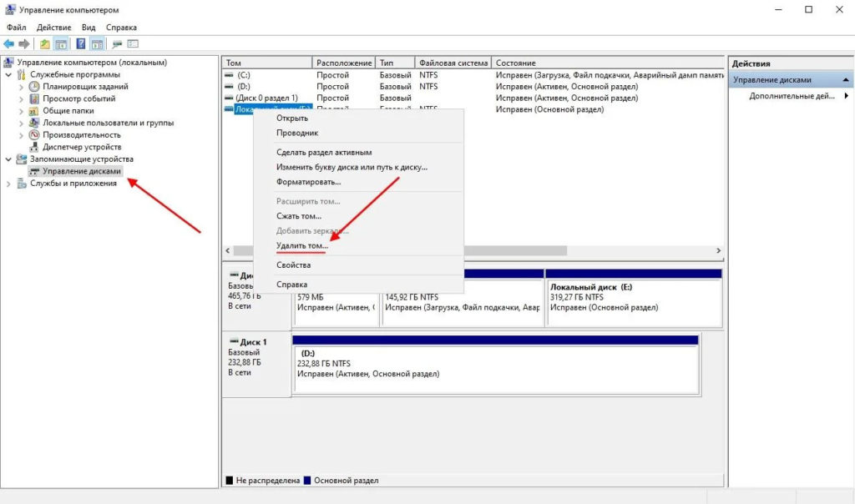Expand the Производительность node
The height and width of the screenshot is (504, 855).
(x=21, y=135)
